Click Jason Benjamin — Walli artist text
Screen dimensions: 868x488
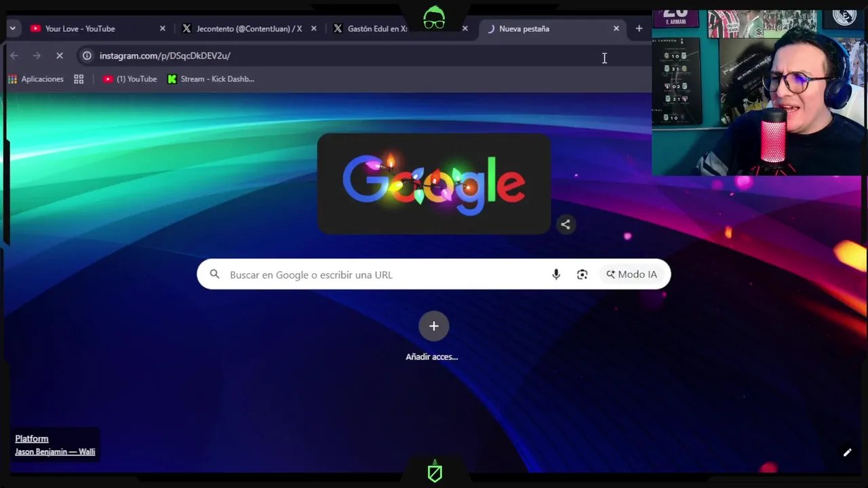(55, 451)
